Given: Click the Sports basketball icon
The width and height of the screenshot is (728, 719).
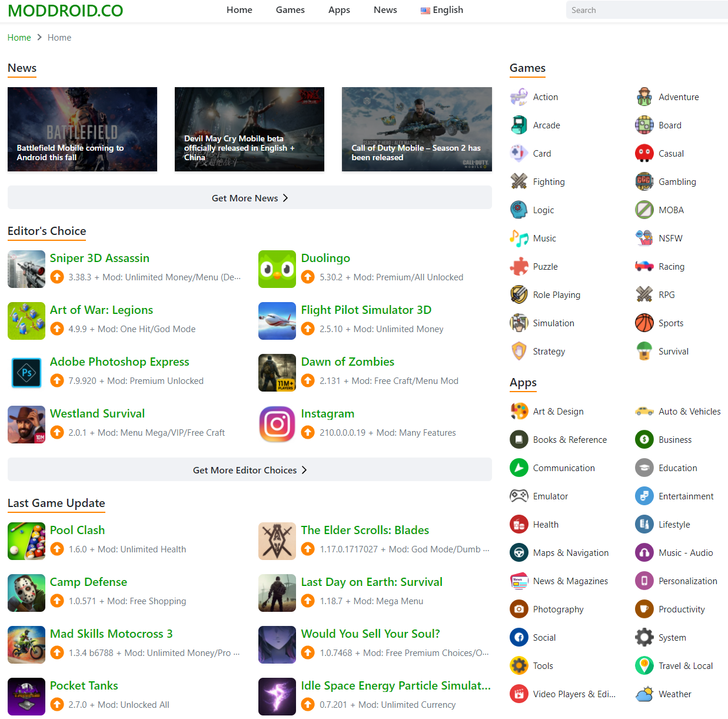Looking at the screenshot, I should (x=644, y=323).
